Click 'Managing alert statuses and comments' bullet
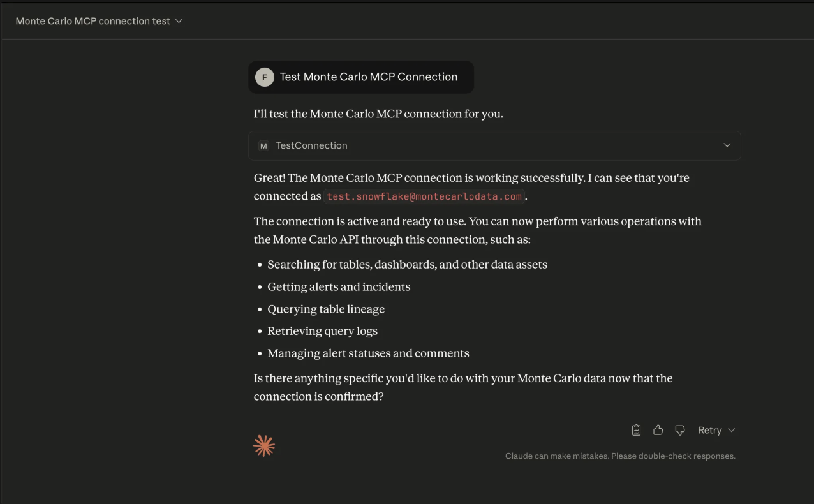Screen dimensions: 814x504 tap(368, 353)
